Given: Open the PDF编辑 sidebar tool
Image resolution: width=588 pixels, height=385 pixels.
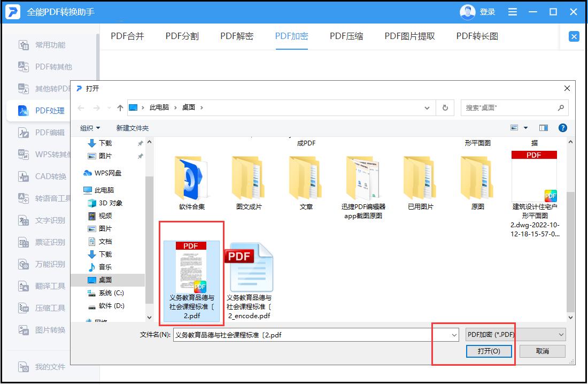Looking at the screenshot, I should [x=40, y=133].
